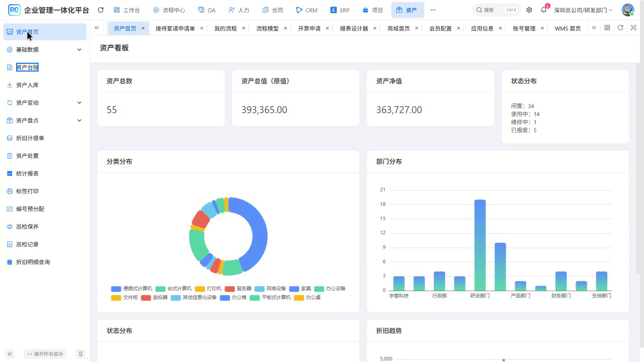Image resolution: width=644 pixels, height=362 pixels.
Task: Switch to the 人力 top module
Action: (239, 10)
